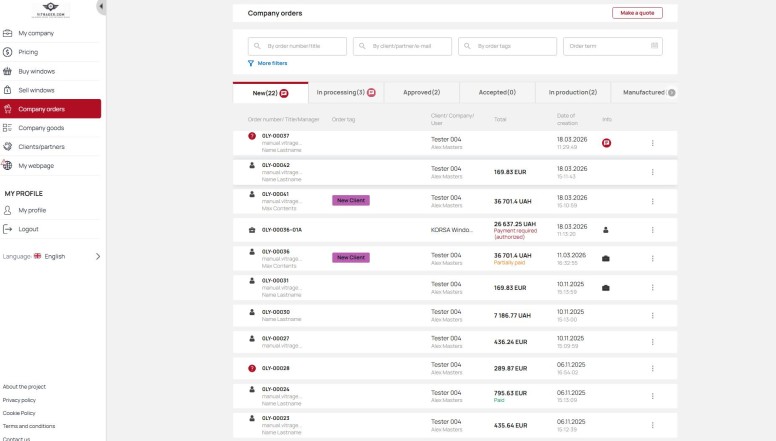
Task: Click the Pricing dollar icon in sidebar
Action: [8, 52]
